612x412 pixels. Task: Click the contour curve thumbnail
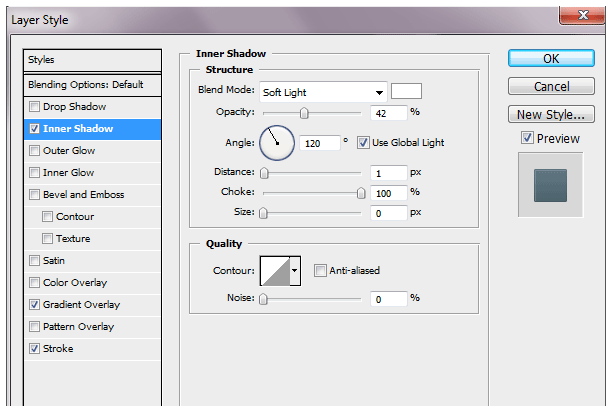tap(274, 270)
